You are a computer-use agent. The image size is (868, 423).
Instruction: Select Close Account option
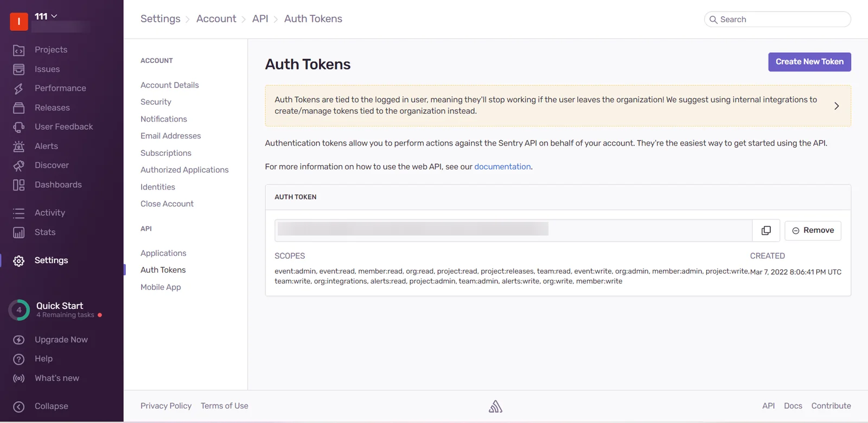click(x=167, y=204)
